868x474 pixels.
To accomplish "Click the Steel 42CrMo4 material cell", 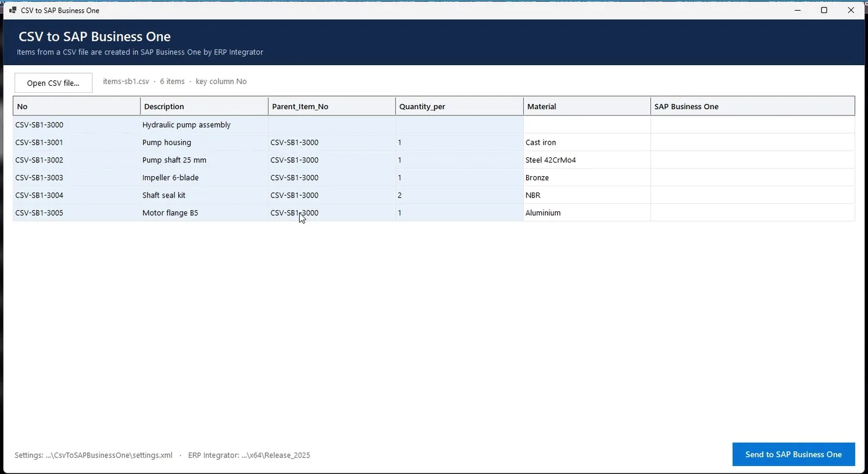I will (587, 160).
